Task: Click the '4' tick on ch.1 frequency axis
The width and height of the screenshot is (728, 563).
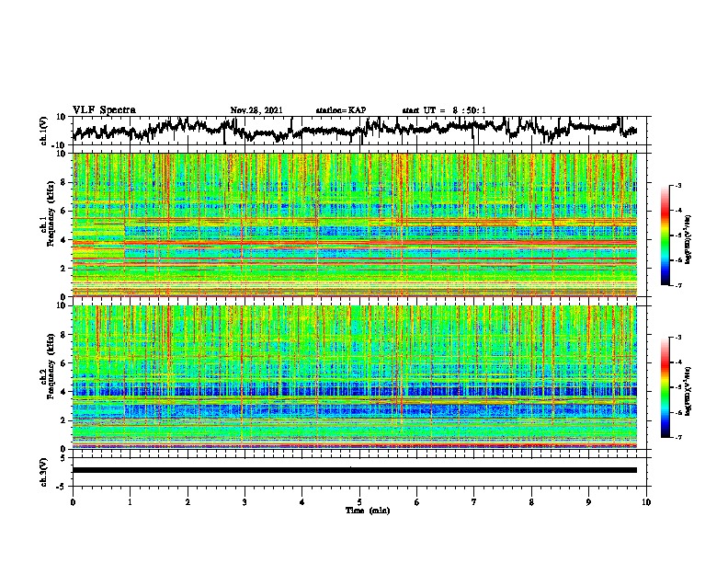Action: pyautogui.click(x=64, y=240)
